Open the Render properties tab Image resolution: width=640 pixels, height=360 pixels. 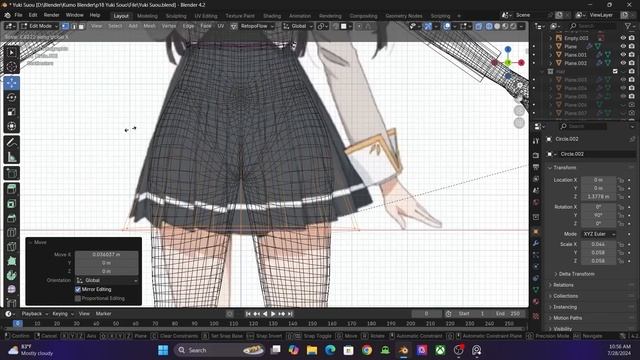point(536,156)
